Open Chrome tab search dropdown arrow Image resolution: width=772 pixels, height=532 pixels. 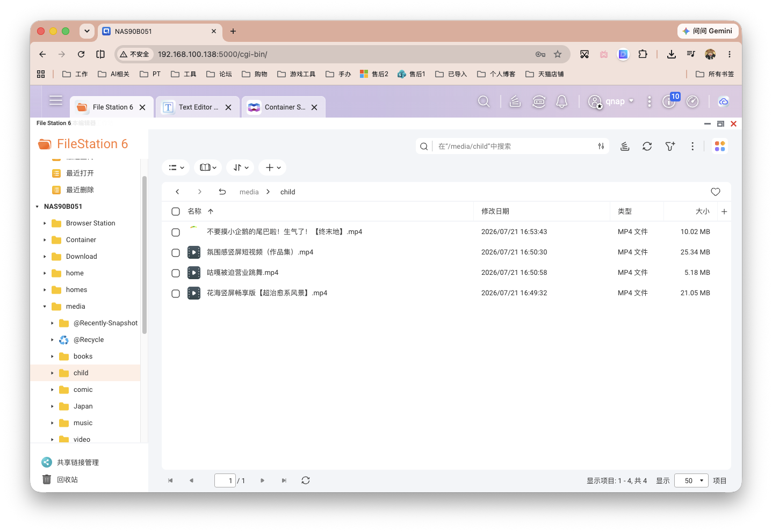point(87,31)
